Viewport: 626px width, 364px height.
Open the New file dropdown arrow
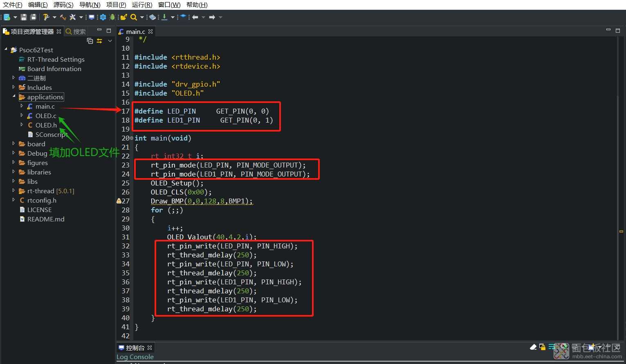click(x=15, y=17)
